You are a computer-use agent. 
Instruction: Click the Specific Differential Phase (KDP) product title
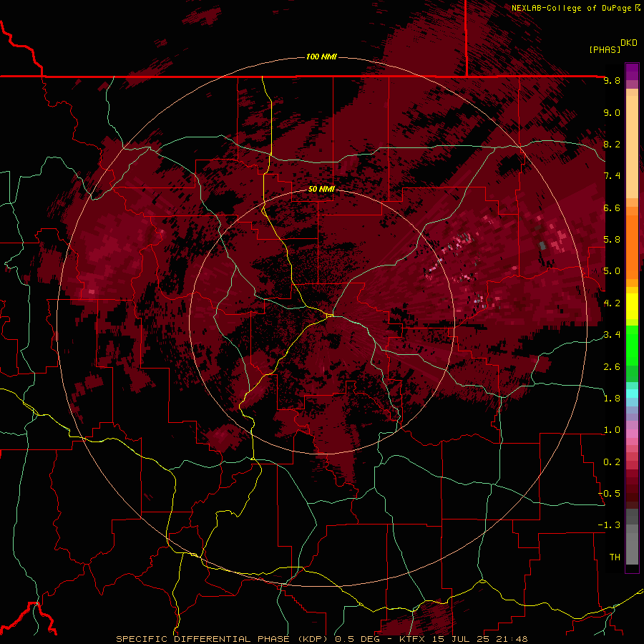[x=223, y=639]
